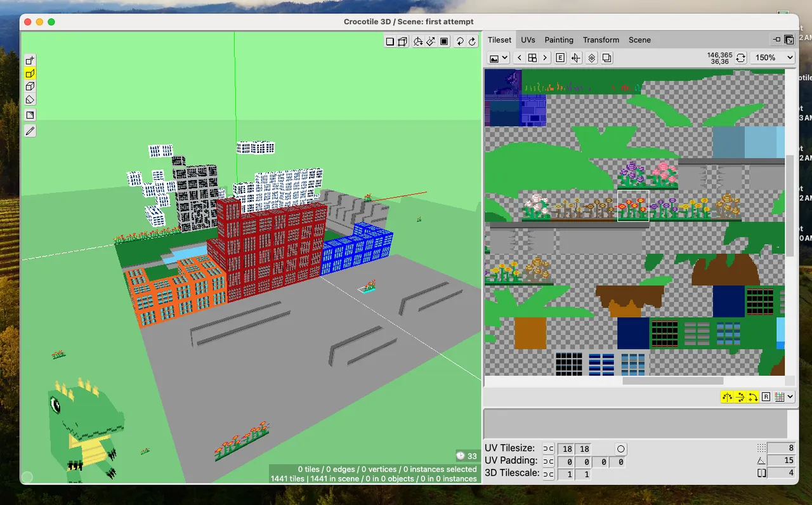Viewport: 812px width, 505px height.
Task: Switch to the UVs tab
Action: coord(528,39)
